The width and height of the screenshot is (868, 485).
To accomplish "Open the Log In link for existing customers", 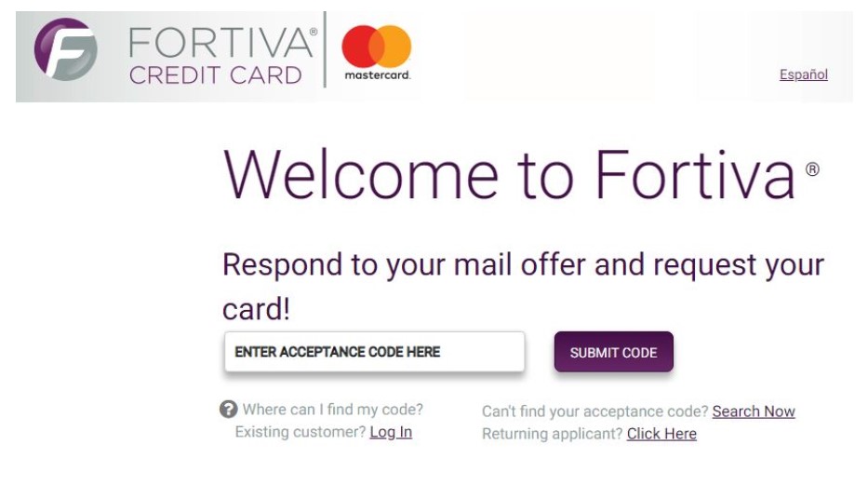I will (391, 432).
